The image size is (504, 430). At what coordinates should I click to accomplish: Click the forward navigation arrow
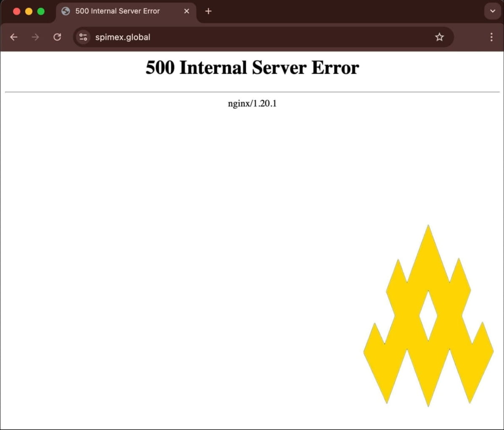click(35, 37)
